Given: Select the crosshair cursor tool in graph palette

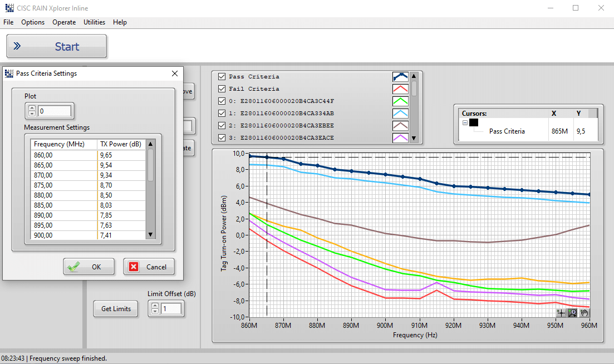Looking at the screenshot, I should (561, 313).
